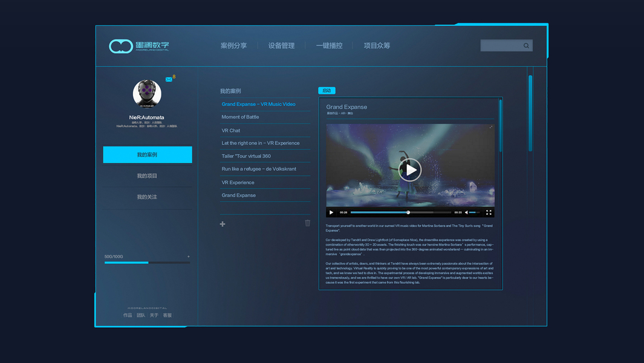
Task: Click the storage plus icon
Action: pyautogui.click(x=189, y=257)
